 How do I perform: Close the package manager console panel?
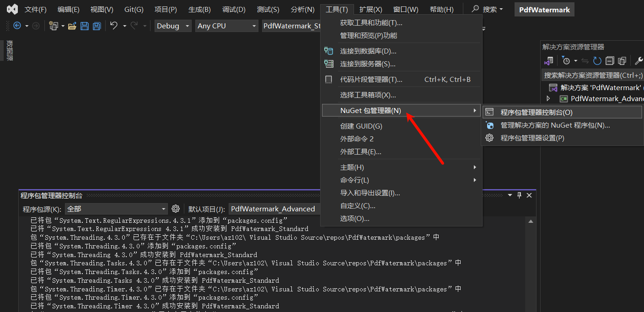529,195
